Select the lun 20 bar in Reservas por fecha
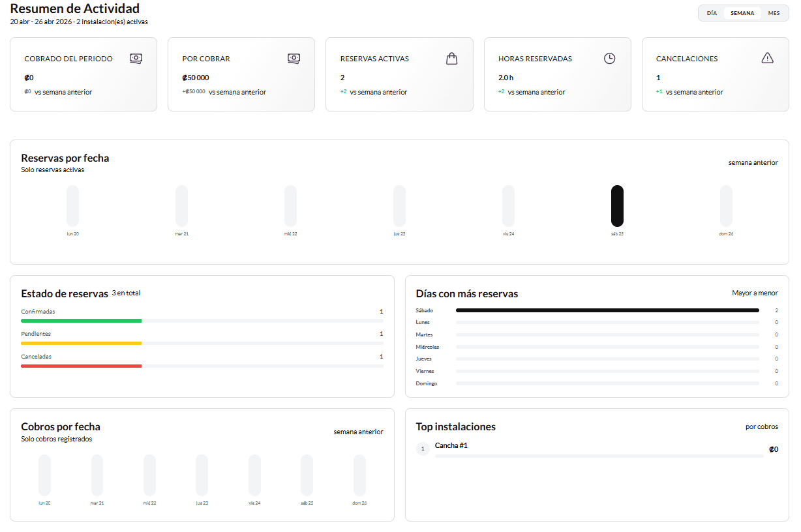 (x=73, y=206)
